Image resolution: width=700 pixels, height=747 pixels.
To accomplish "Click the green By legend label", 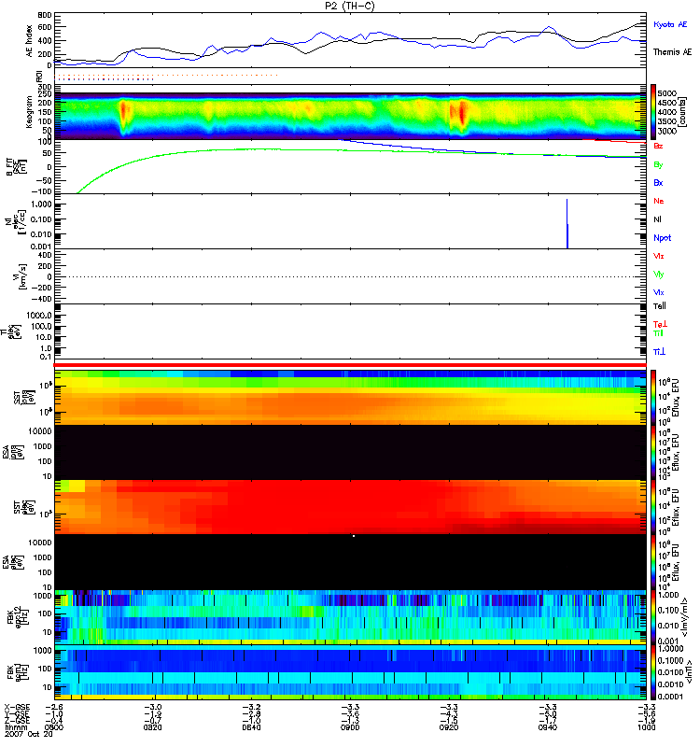I will (658, 165).
